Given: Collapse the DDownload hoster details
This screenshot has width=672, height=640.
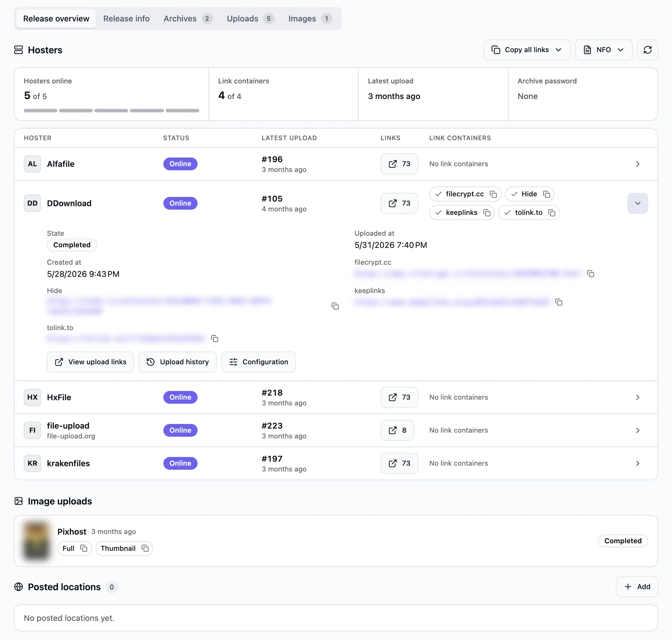Looking at the screenshot, I should click(637, 203).
